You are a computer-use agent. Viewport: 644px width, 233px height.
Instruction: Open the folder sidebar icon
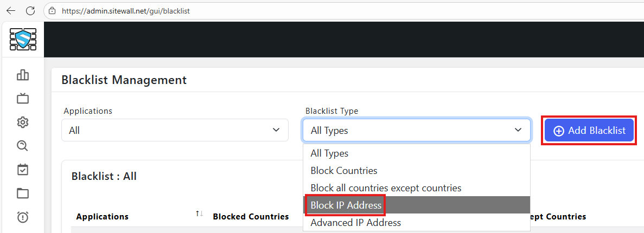coord(23,193)
